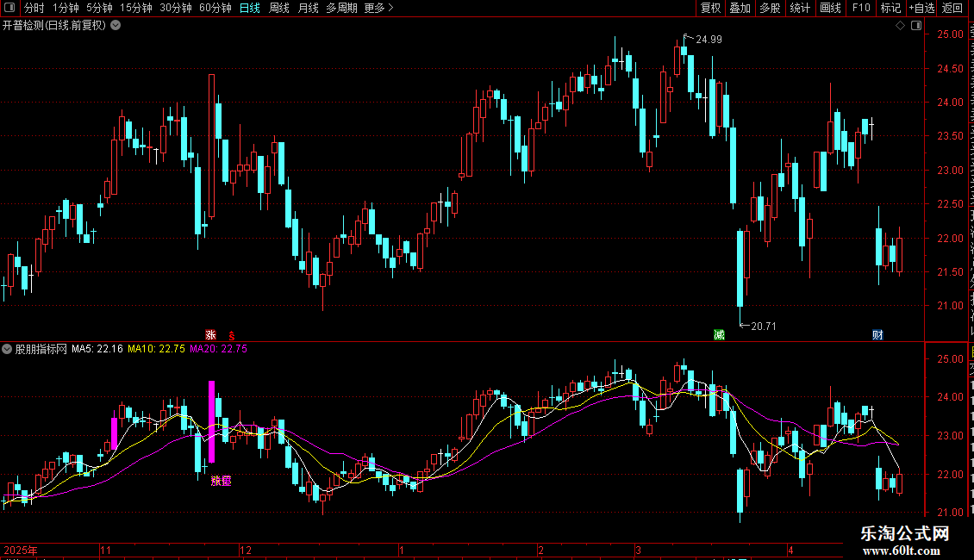The width and height of the screenshot is (974, 560).
Task: Open the 股朋指标网 indicator dropdown icon
Action: (7, 349)
